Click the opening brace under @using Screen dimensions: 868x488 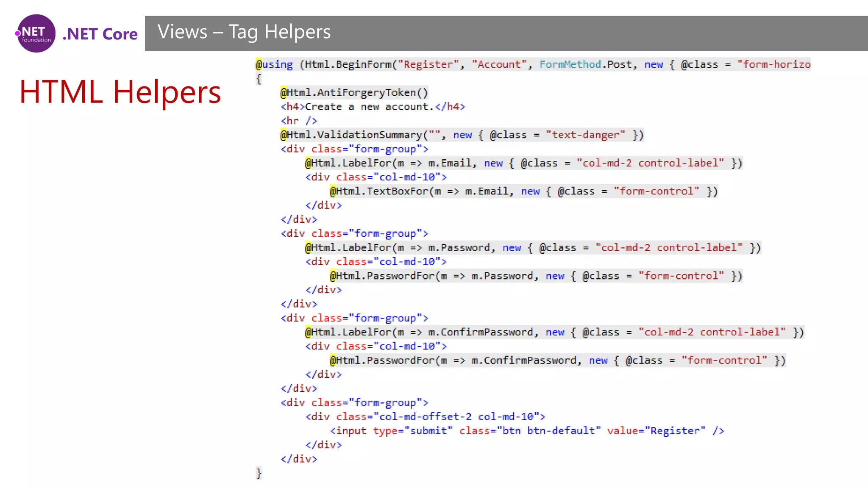point(259,79)
